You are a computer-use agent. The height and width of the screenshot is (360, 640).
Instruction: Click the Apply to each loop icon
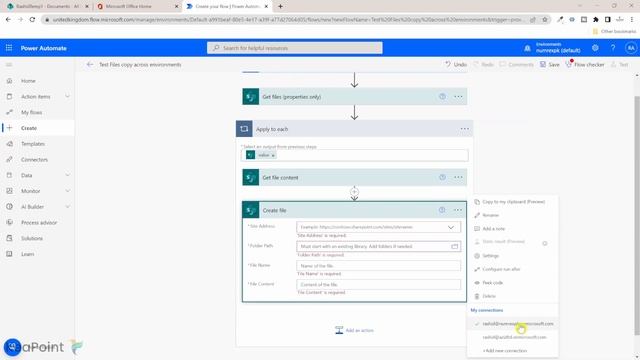pyautogui.click(x=244, y=129)
